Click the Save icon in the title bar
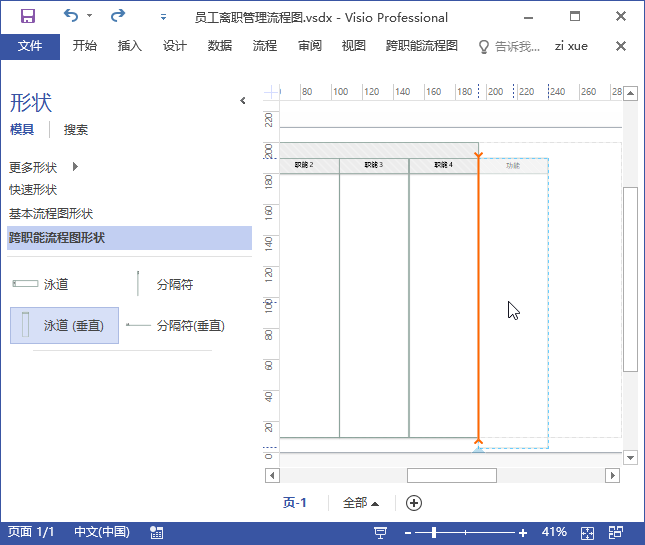Screen dimensions: 645x545 (28, 16)
